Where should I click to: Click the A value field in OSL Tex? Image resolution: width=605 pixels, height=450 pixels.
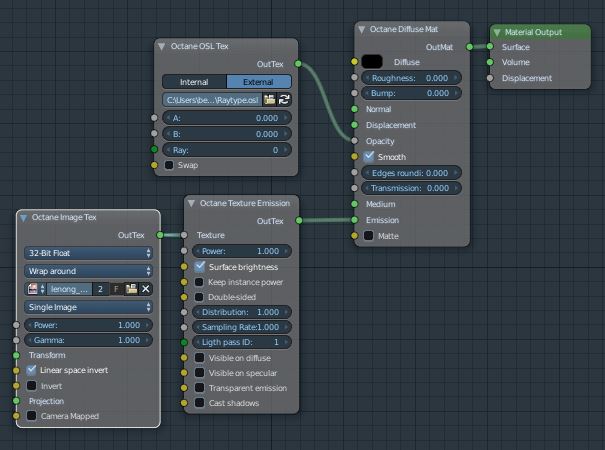[x=227, y=118]
